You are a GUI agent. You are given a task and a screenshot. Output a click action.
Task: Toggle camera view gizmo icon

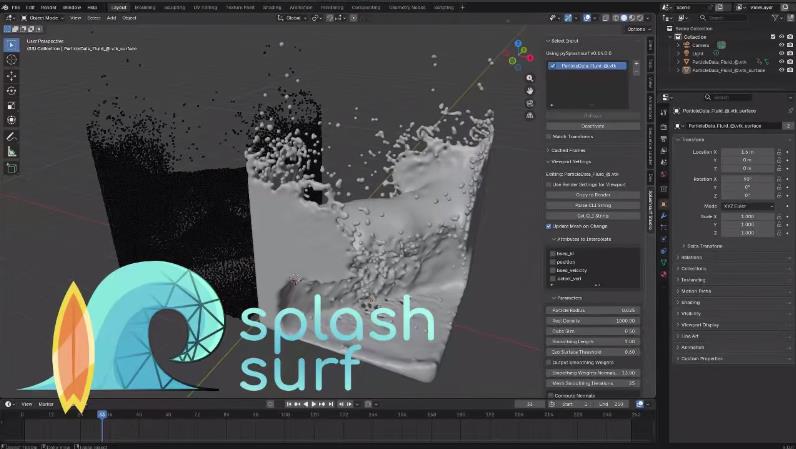[529, 103]
